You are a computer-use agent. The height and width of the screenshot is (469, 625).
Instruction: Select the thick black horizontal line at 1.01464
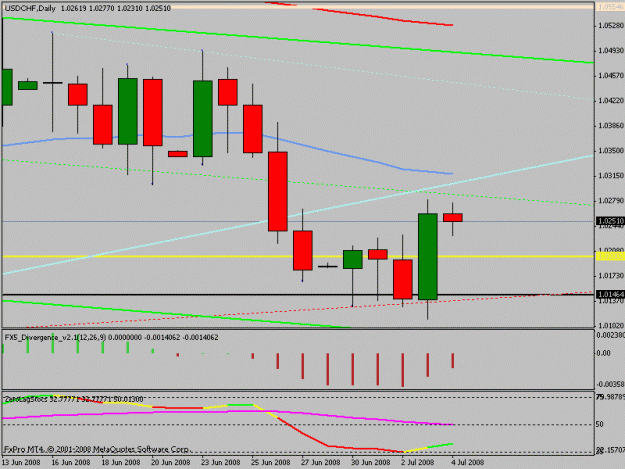[x=298, y=294]
